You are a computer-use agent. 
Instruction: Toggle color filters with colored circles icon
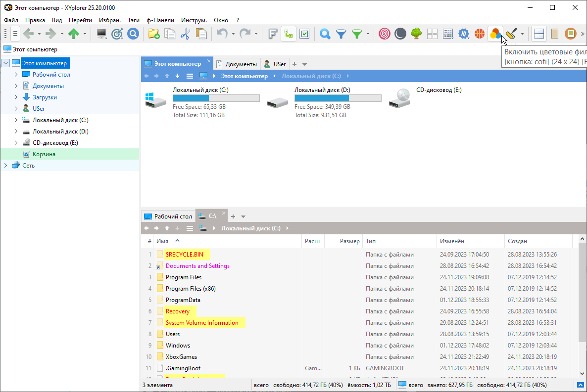click(x=495, y=34)
